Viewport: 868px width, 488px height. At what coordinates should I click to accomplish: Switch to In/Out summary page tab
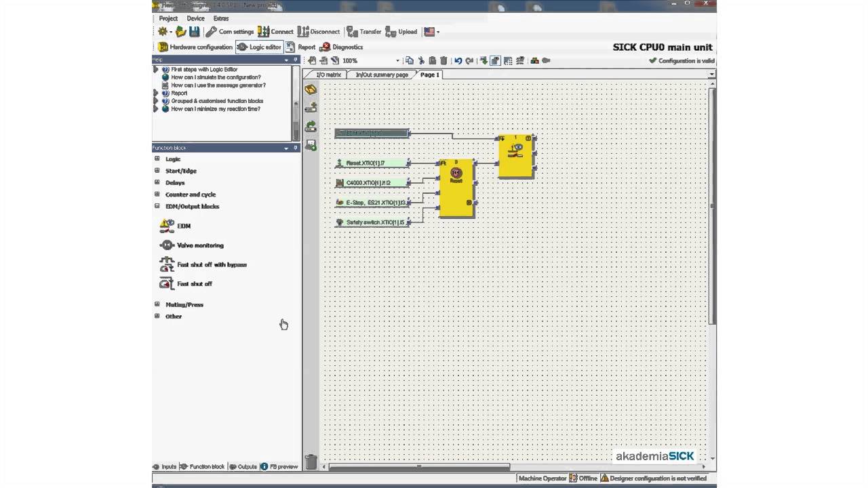[382, 75]
